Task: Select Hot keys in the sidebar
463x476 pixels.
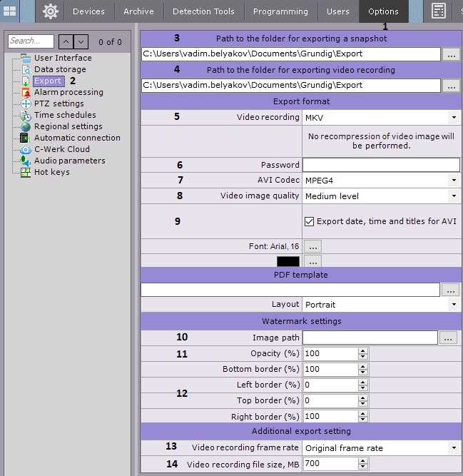Action: click(x=51, y=172)
